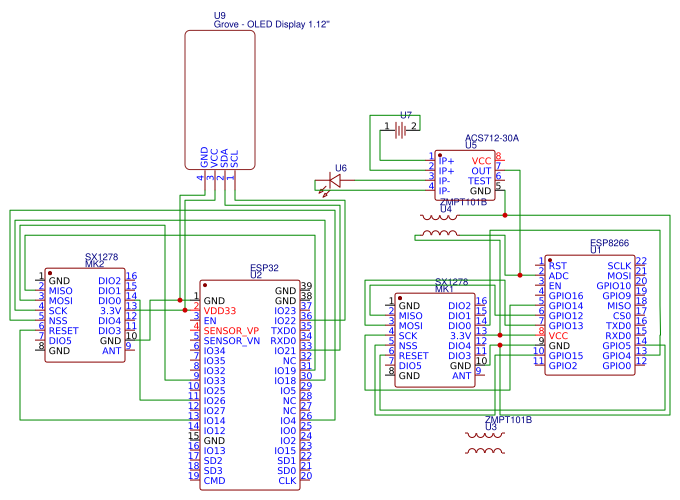680x500 pixels.
Task: Click the ACS712-30A component label
Action: pyautogui.click(x=492, y=138)
